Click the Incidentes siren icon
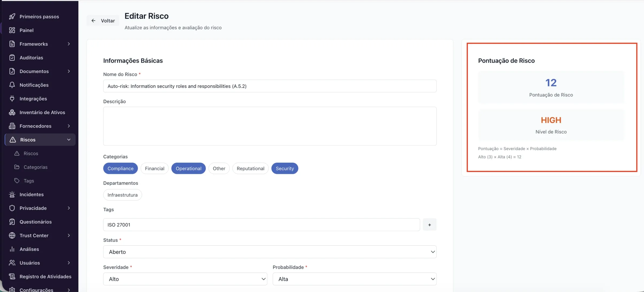 click(12, 195)
